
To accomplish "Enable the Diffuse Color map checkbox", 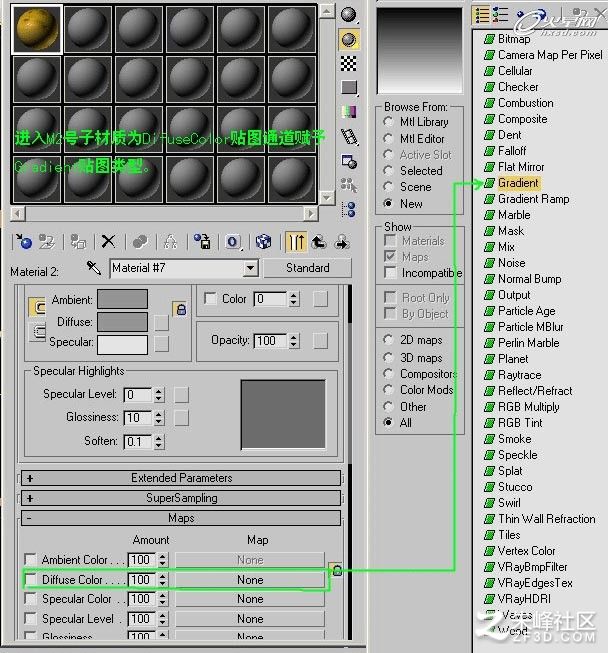I will pos(30,579).
